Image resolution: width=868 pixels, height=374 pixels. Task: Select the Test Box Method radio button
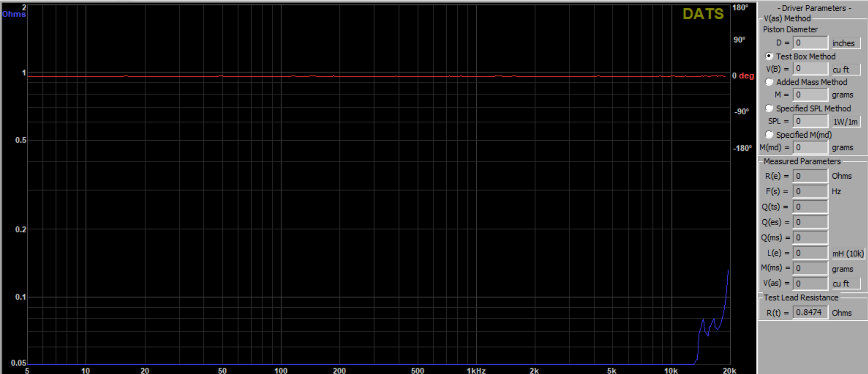click(769, 56)
